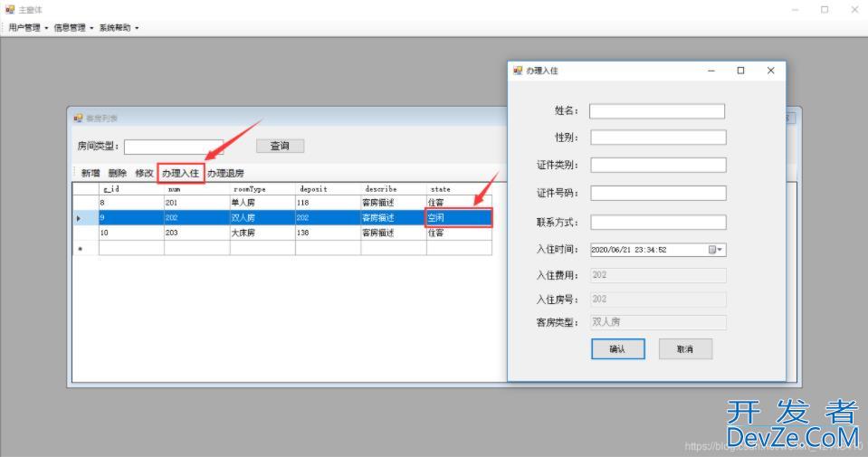
Task: Click the 证件类别 input field
Action: [658, 165]
